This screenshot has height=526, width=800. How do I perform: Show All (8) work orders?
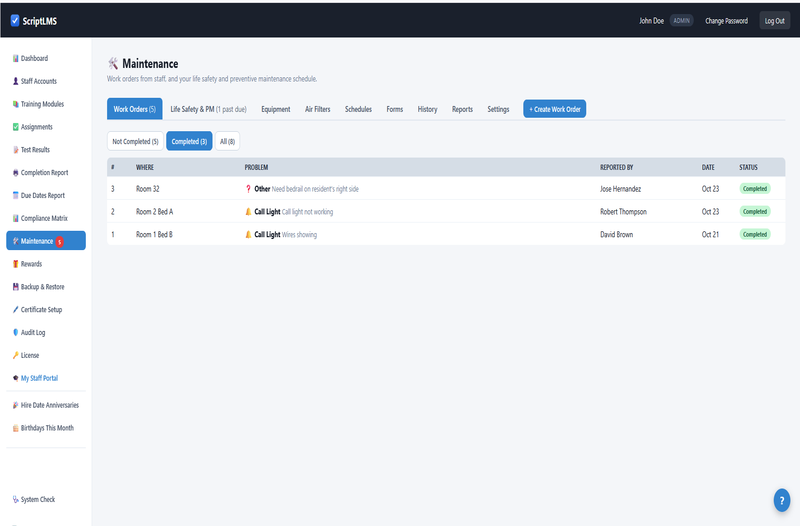pyautogui.click(x=227, y=141)
